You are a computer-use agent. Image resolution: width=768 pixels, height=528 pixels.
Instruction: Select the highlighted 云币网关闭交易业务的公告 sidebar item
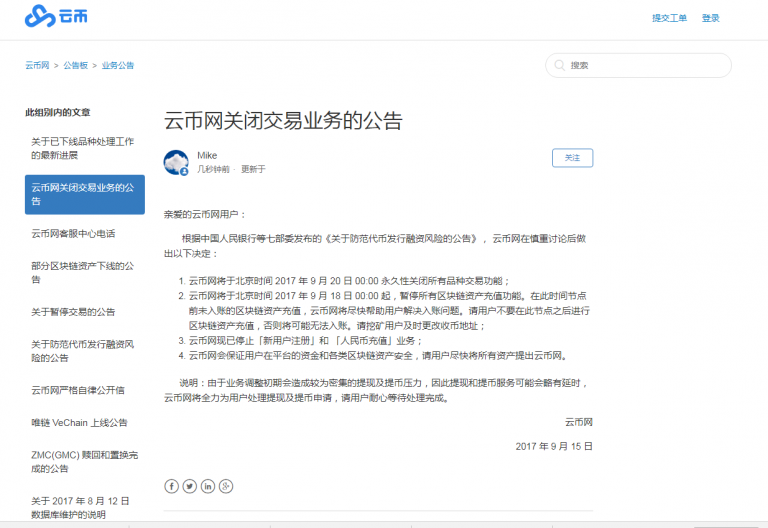pyautogui.click(x=84, y=194)
